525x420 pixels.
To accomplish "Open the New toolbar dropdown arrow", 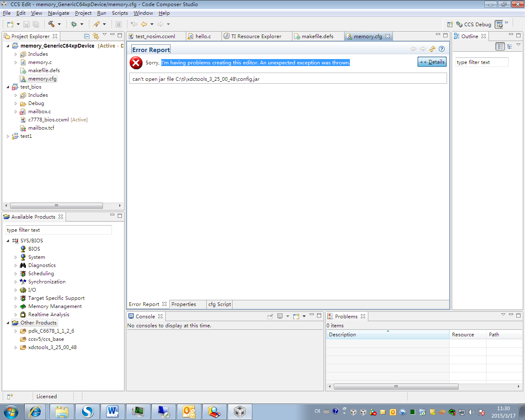I will tap(18, 24).
